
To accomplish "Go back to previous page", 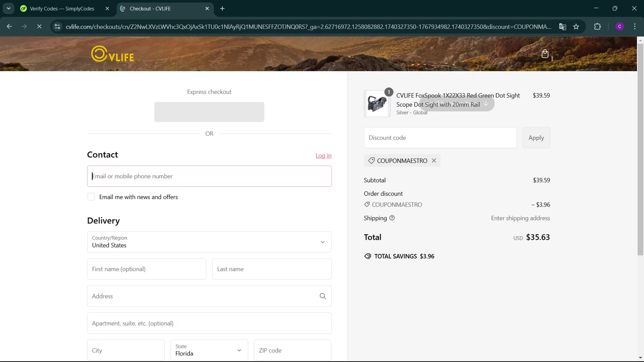I will 9,27.
